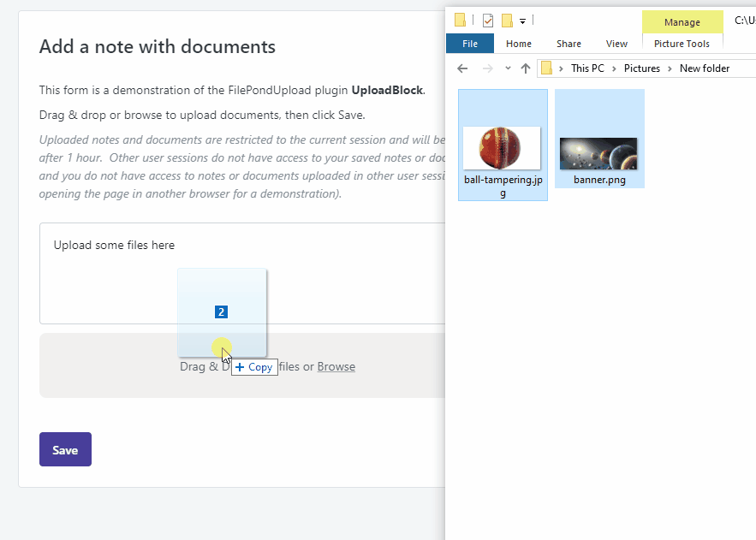Expand the Pictures breadcrumb chevron
Screen dimensions: 756x540
[670, 68]
